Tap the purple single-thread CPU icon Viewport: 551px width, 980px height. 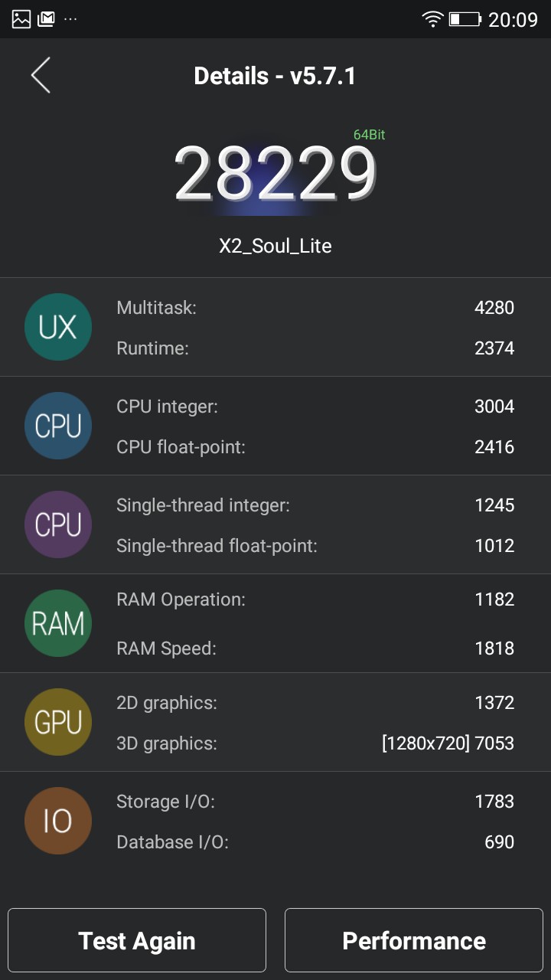(58, 524)
